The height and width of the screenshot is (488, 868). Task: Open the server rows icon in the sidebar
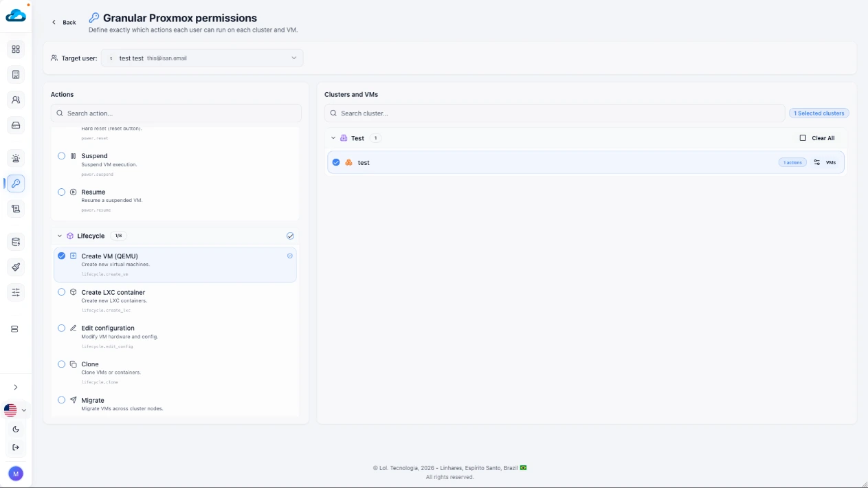pos(15,329)
